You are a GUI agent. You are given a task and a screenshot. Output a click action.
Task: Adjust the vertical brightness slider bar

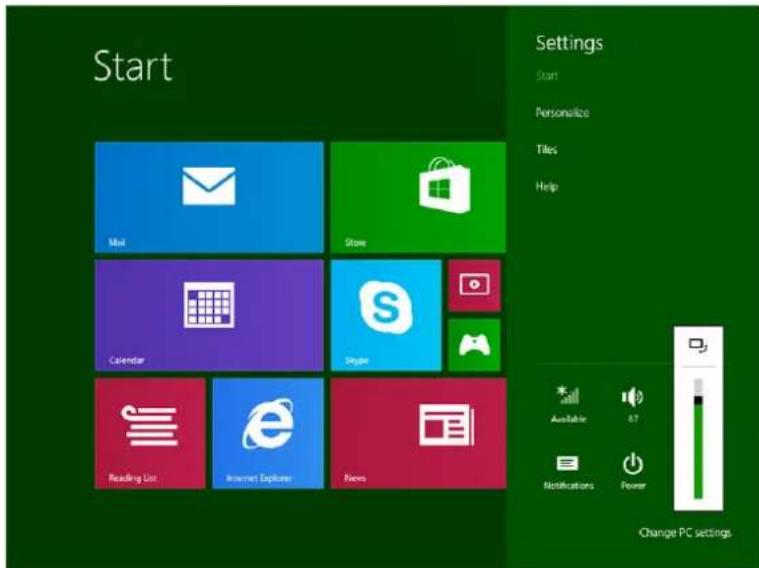point(698,439)
